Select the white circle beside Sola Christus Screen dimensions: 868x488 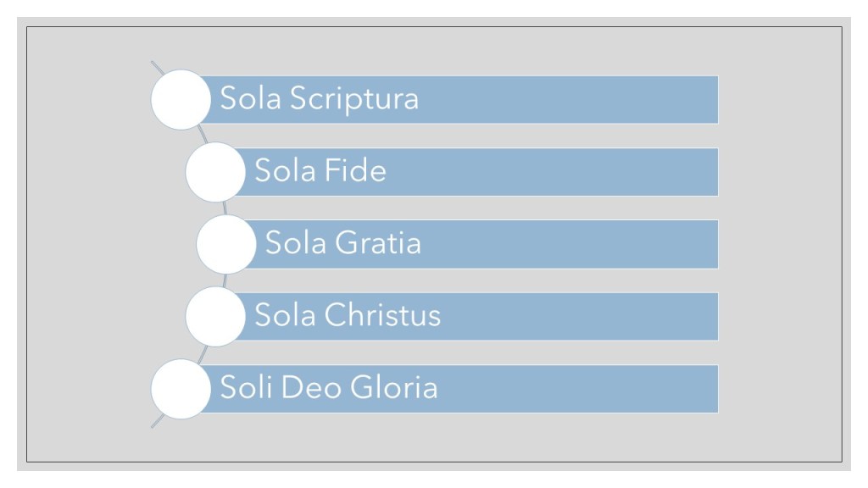pyautogui.click(x=215, y=317)
